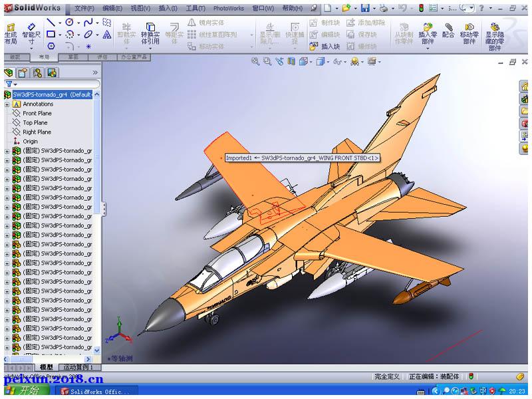Image resolution: width=532 pixels, height=399 pixels.
Task: Open the FeatureManager design tree tab
Action: pos(9,72)
